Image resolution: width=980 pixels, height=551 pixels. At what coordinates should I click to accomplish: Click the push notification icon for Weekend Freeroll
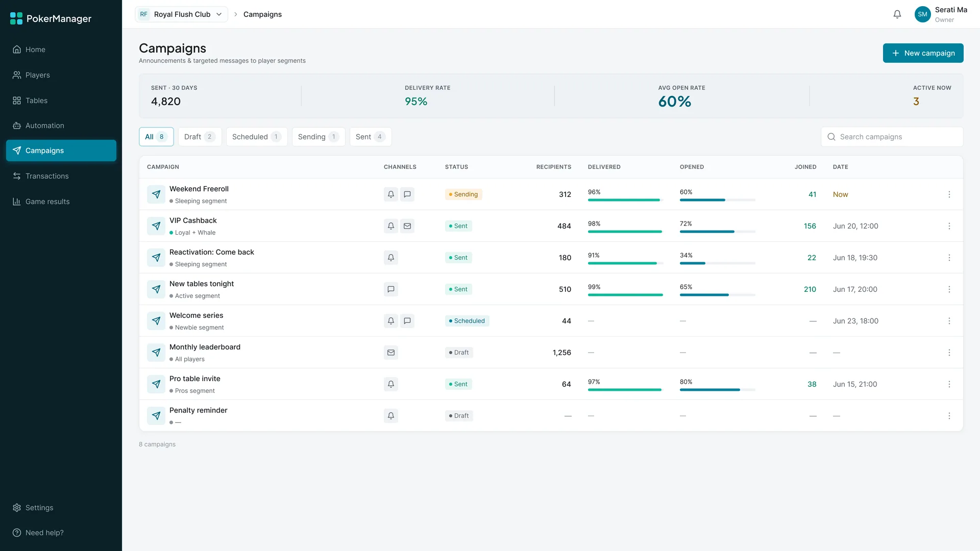click(391, 194)
